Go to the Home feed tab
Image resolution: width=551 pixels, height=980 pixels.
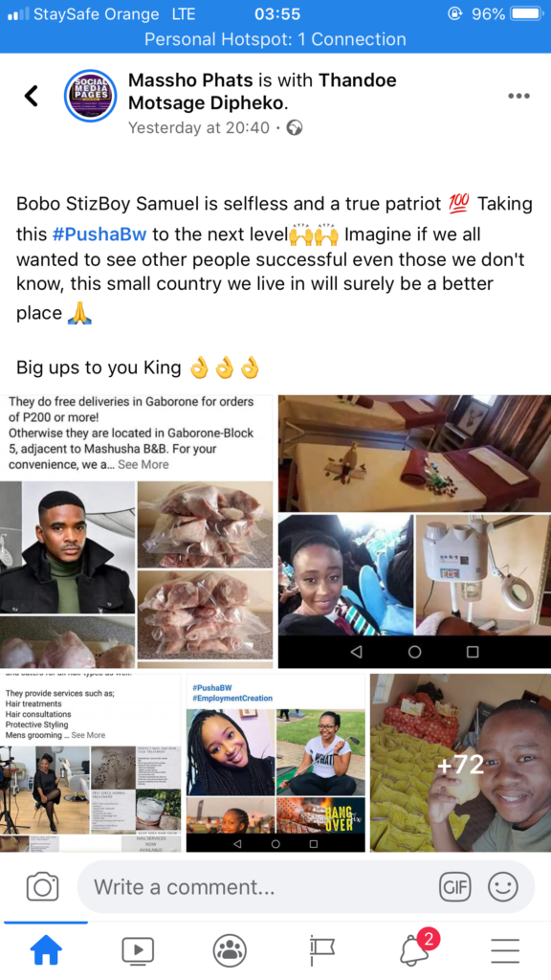click(x=46, y=950)
